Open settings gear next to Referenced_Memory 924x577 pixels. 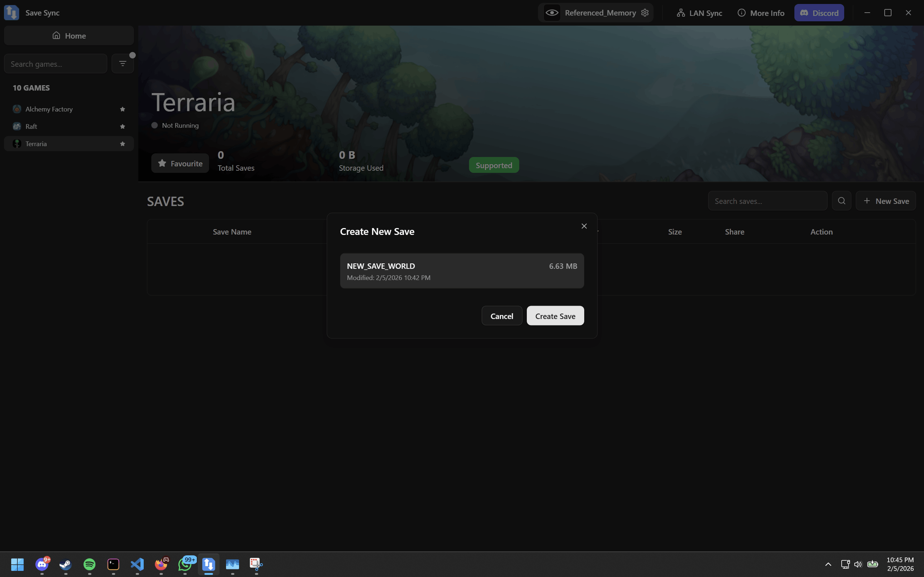tap(645, 13)
